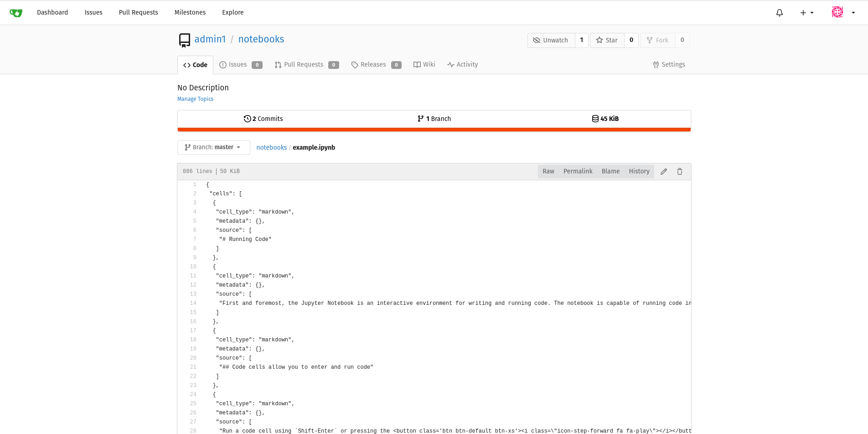Switch to the Code tab
Image resolution: width=868 pixels, height=434 pixels.
[x=195, y=65]
